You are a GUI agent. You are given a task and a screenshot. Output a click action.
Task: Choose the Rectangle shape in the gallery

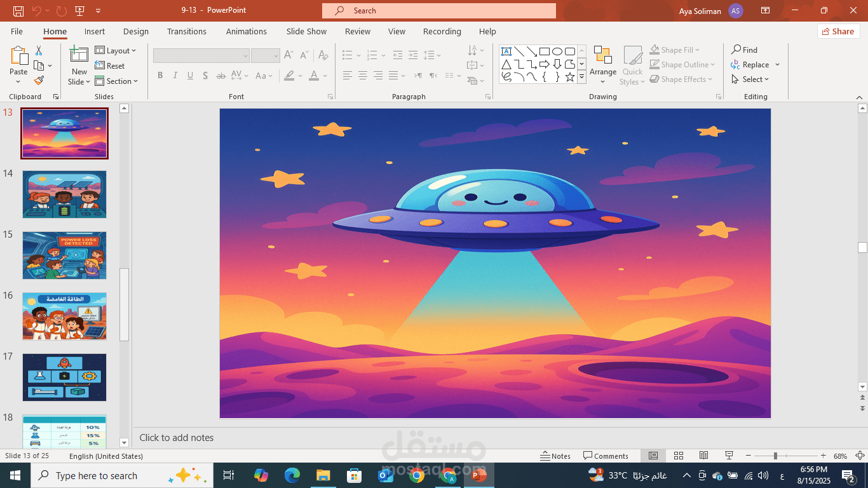[545, 51]
